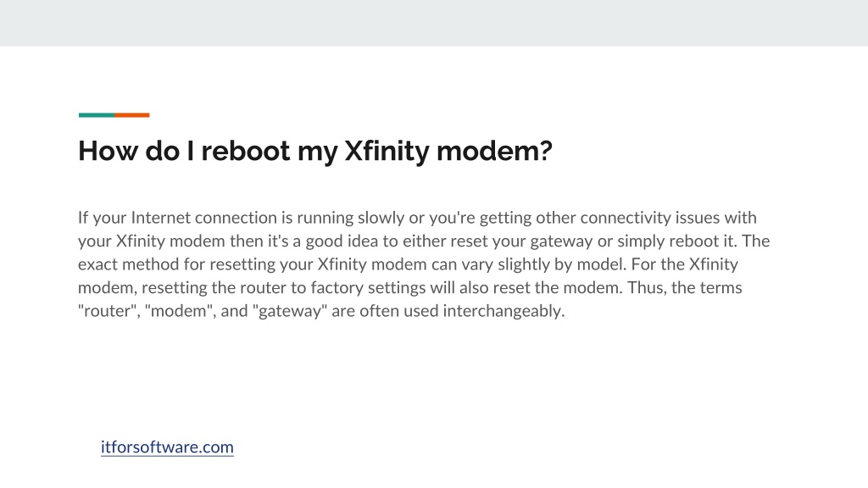Click the line starting "your Xfinity modem then"
This screenshot has width=868, height=488.
[424, 241]
